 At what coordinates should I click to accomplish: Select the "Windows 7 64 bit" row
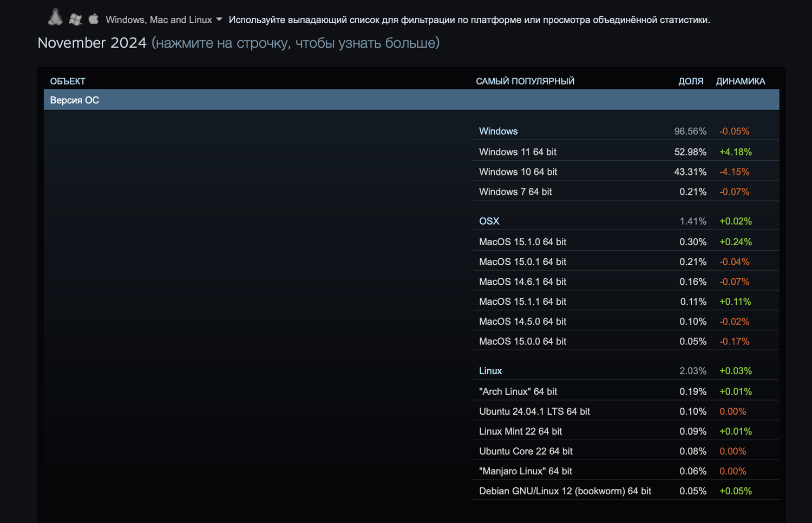coord(626,192)
